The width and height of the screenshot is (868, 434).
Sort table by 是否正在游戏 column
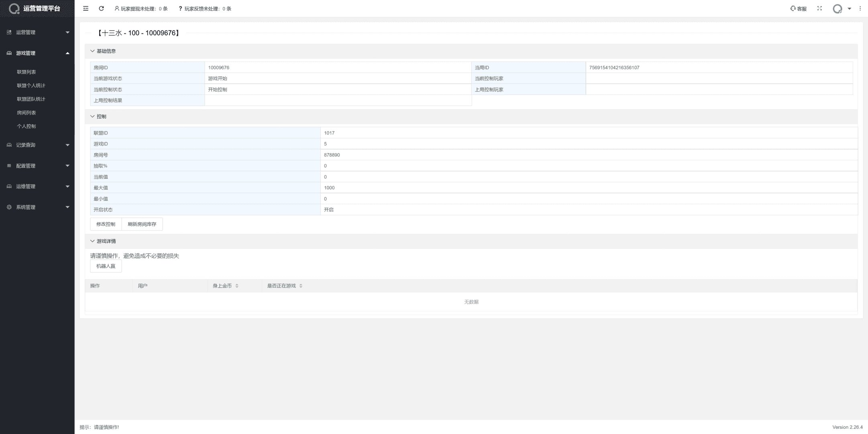[301, 286]
